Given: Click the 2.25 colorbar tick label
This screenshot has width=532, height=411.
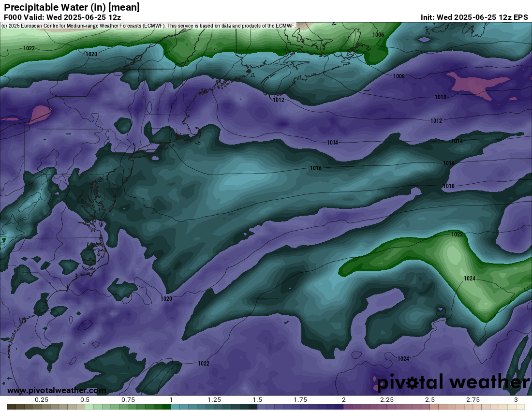Looking at the screenshot, I should [x=387, y=400].
